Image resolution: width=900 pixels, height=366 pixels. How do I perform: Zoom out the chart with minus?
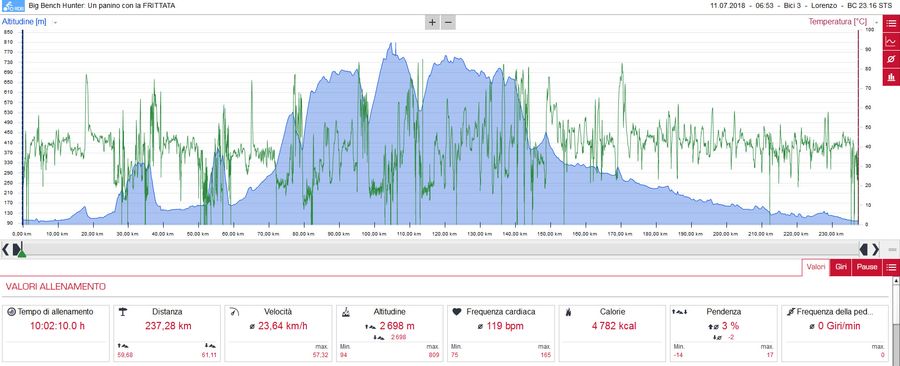coord(448,23)
